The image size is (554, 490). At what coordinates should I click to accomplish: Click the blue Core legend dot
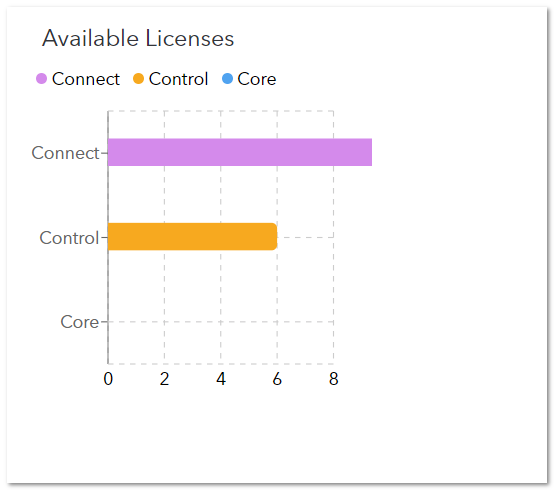[227, 78]
